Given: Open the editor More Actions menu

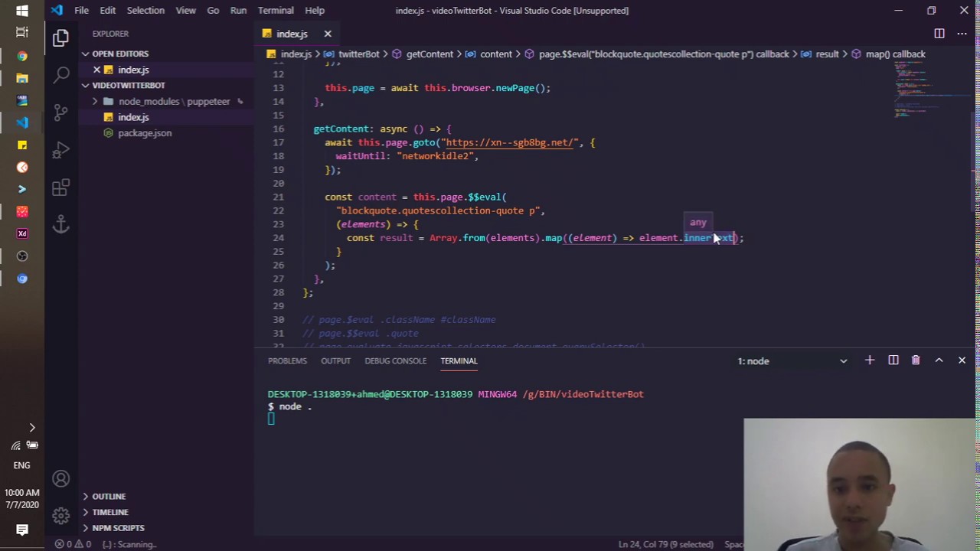Looking at the screenshot, I should [x=962, y=34].
